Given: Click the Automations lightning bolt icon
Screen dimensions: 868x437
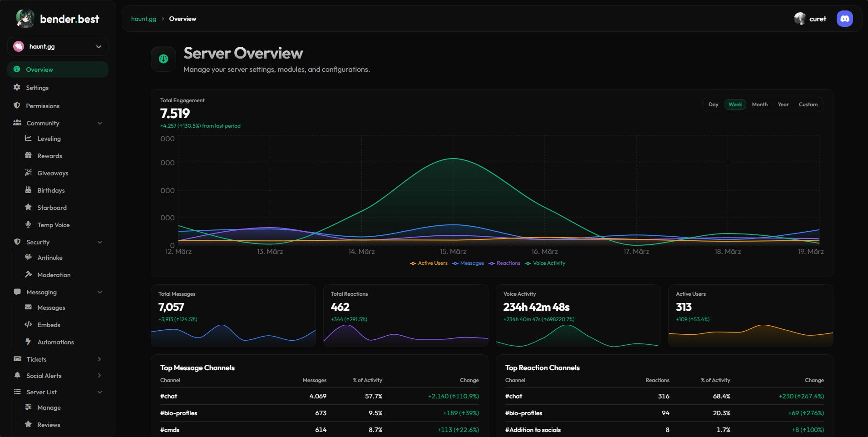Looking at the screenshot, I should point(28,342).
